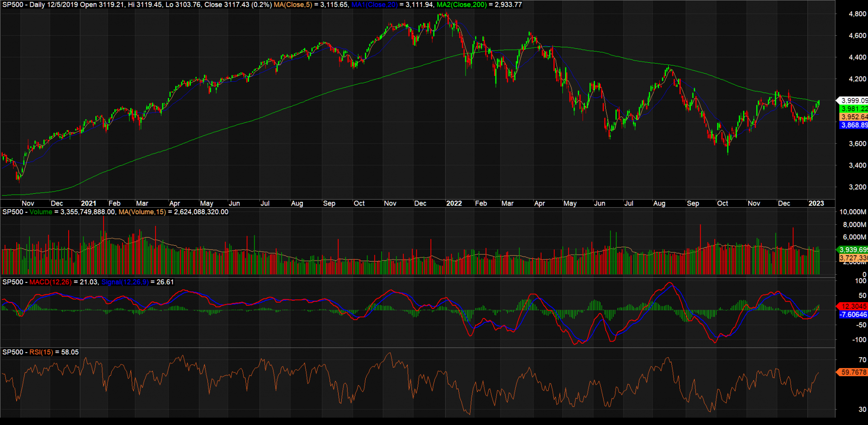The image size is (868, 425).
Task: Click the 4,800 level on the price axis
Action: 858,14
